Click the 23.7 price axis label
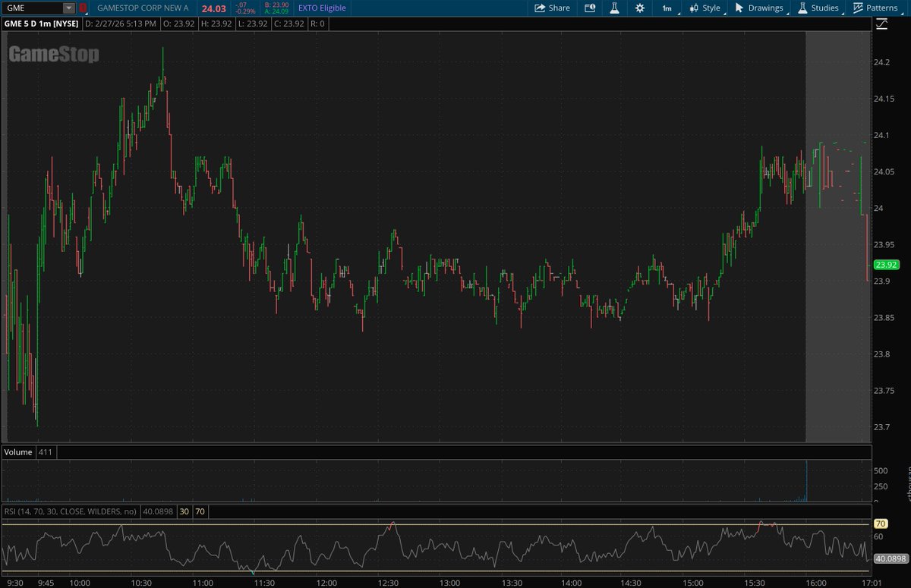This screenshot has height=588, width=911. 881,427
